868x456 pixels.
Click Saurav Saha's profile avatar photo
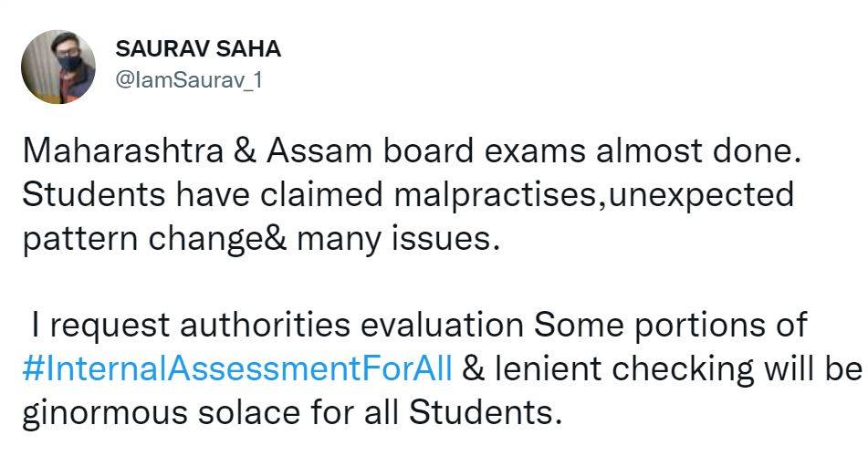[58, 66]
